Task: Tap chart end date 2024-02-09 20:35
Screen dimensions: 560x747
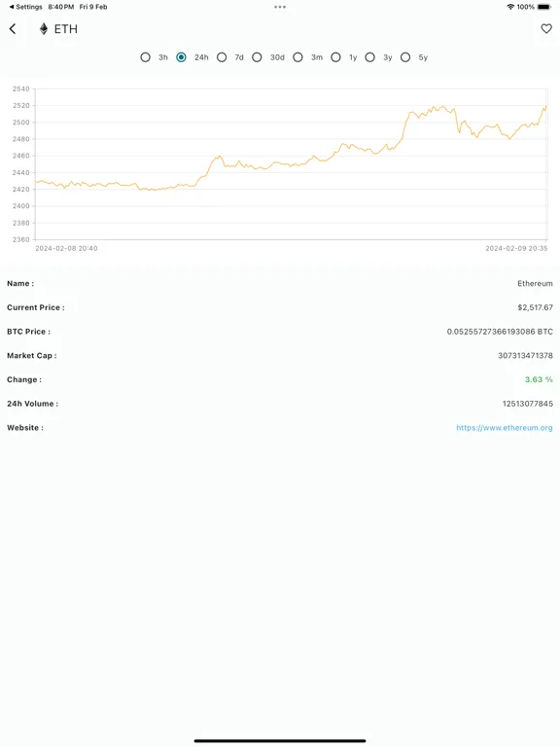Action: (516, 248)
